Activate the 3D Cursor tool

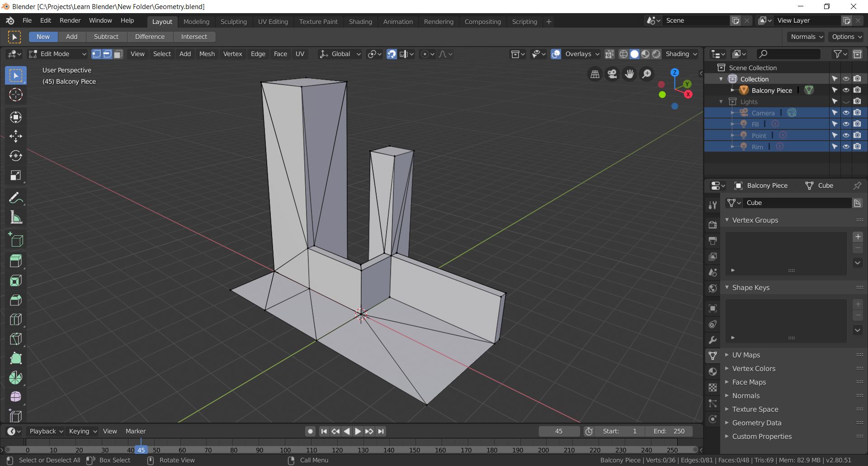(x=15, y=95)
